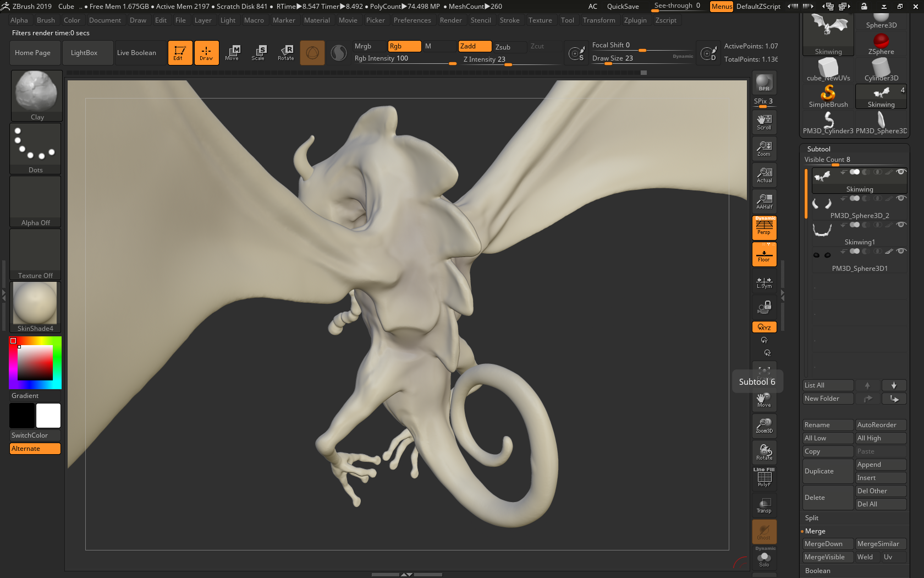Viewport: 924px width, 578px height.
Task: Click the MergeDown button
Action: pyautogui.click(x=827, y=544)
